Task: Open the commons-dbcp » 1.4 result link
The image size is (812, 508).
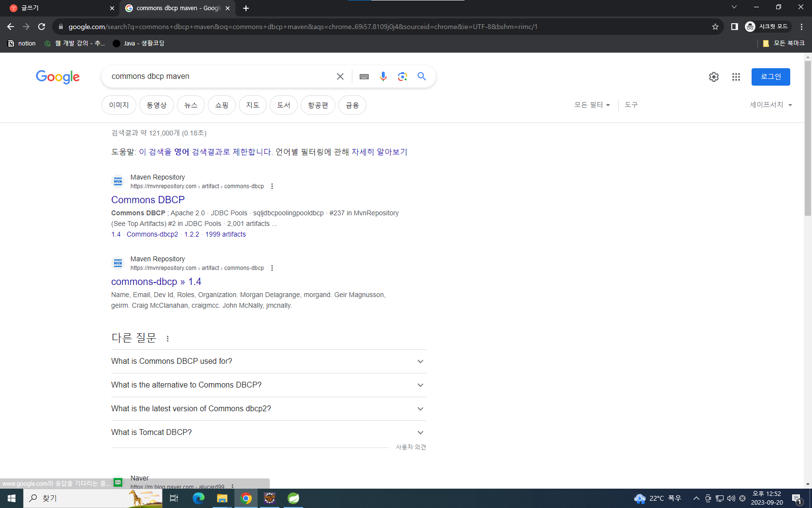Action: click(156, 282)
